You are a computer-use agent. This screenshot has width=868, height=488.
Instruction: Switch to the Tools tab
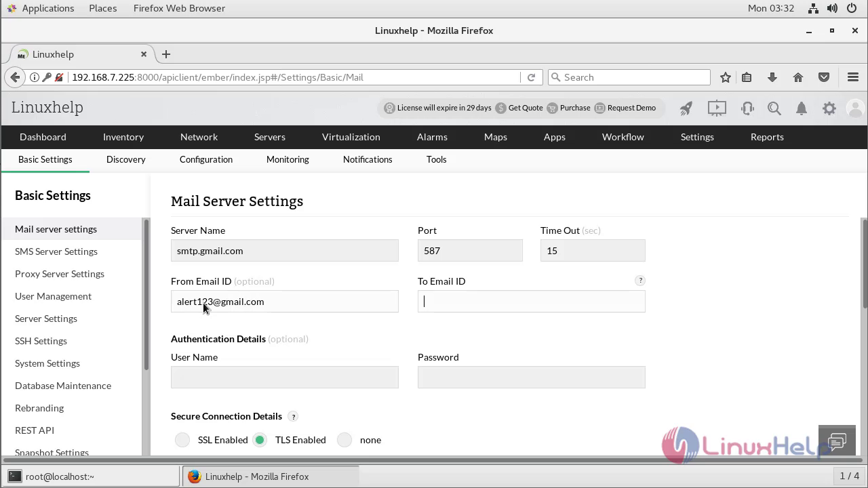coord(437,159)
